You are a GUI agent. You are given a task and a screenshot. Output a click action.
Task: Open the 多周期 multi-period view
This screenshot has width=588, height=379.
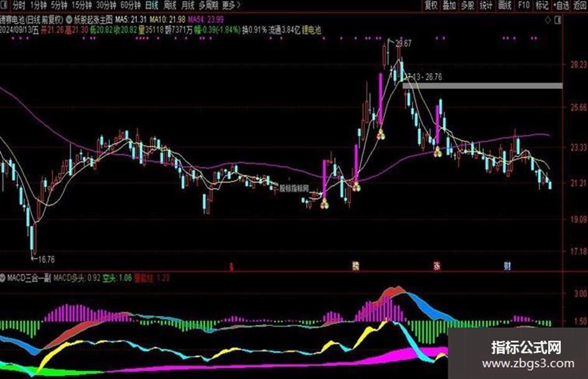click(208, 5)
